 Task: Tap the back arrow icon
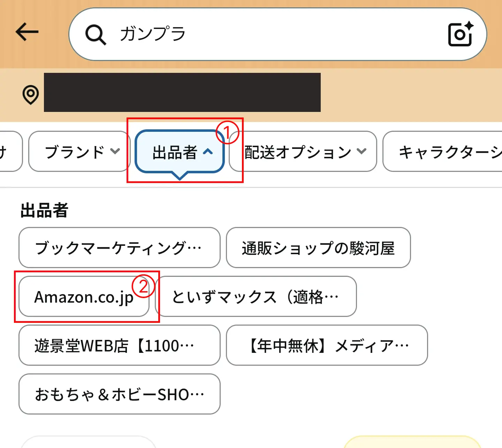[x=27, y=32]
